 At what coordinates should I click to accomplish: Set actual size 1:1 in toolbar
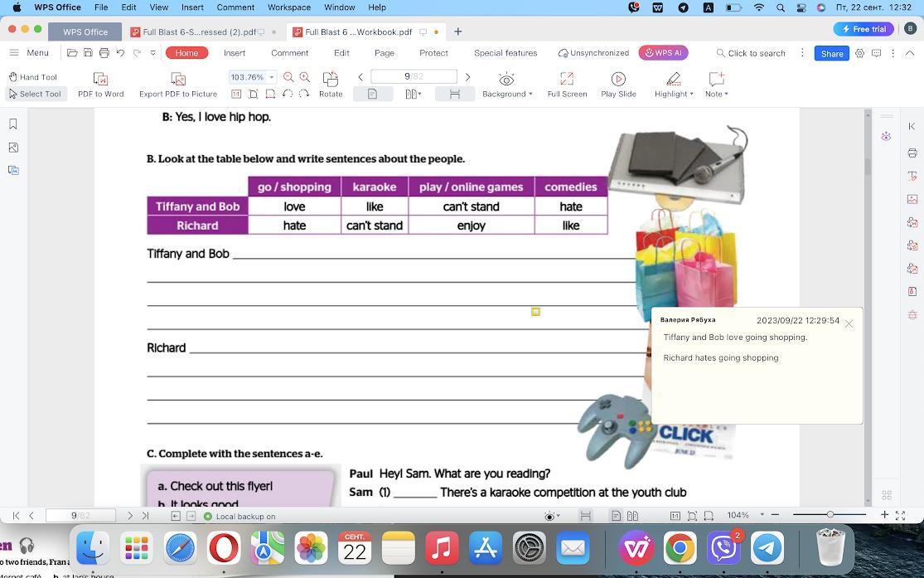[236, 94]
